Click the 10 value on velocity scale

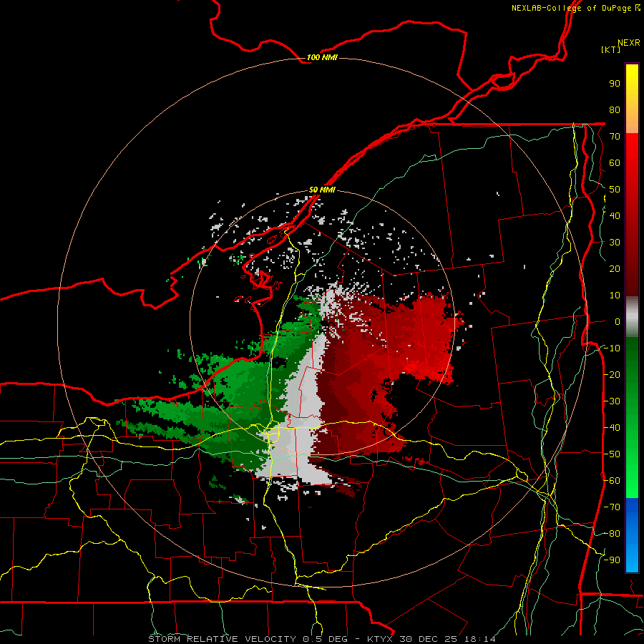(615, 296)
